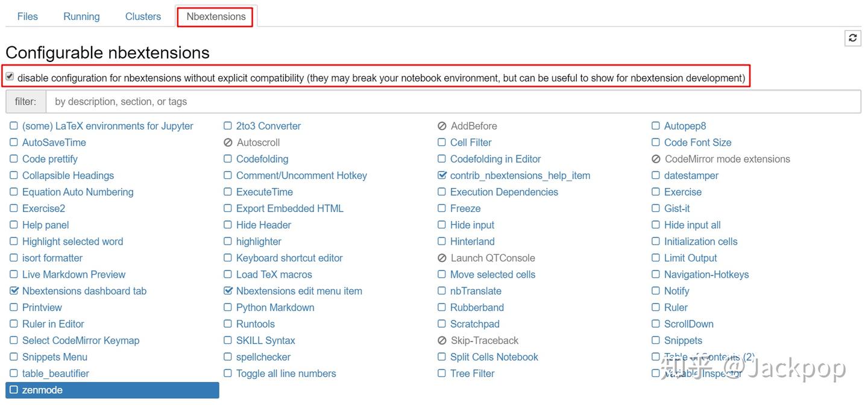Open the Hinterland extension details
868x406 pixels.
point(472,242)
